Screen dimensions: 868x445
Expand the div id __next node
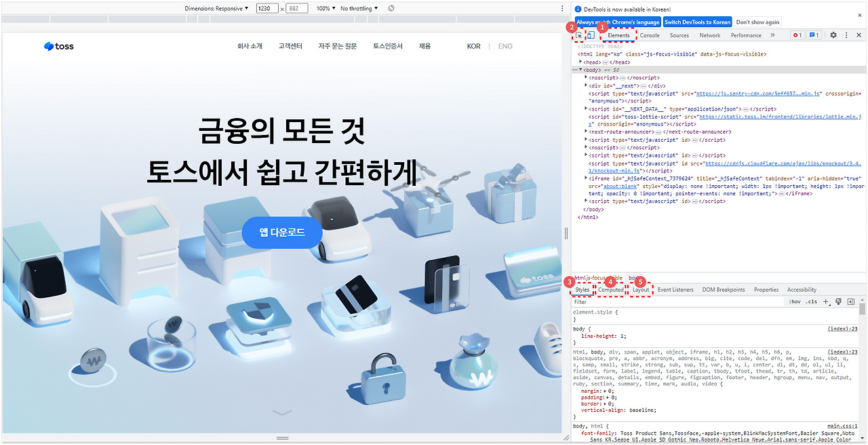586,85
